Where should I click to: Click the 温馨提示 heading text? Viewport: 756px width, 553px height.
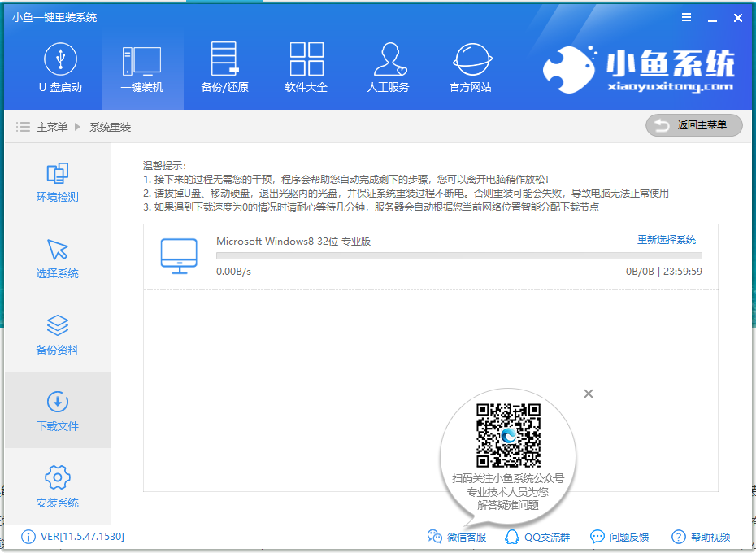[165, 166]
